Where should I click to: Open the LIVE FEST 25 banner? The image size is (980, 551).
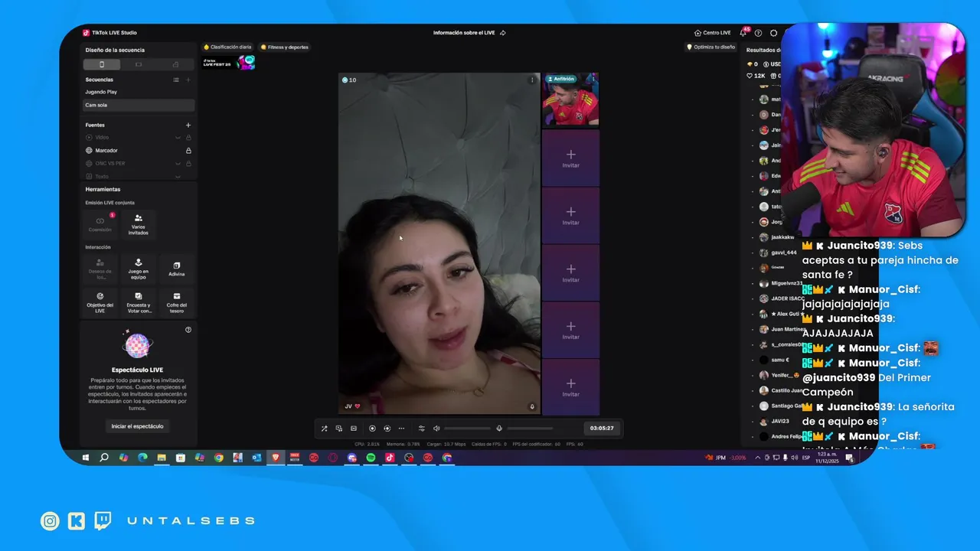(x=228, y=63)
